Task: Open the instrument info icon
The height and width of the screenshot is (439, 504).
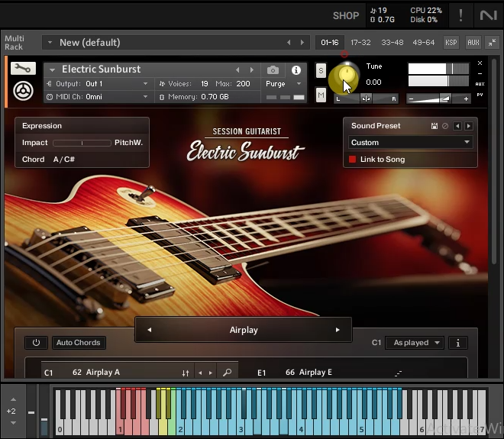Action: (x=296, y=70)
